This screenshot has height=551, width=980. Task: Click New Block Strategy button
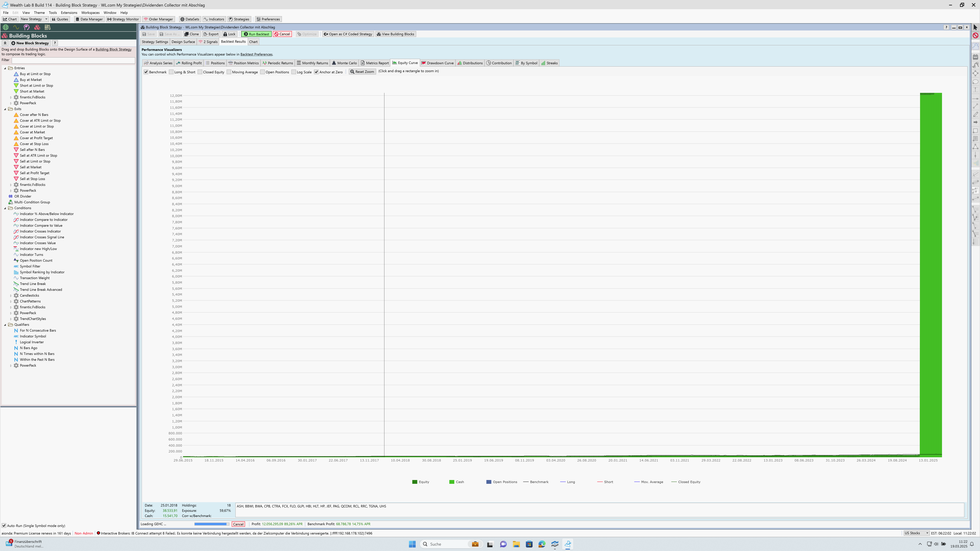pyautogui.click(x=30, y=43)
